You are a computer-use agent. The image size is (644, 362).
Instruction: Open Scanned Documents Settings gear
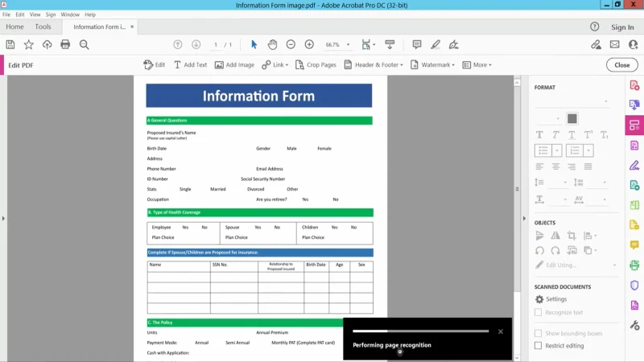pyautogui.click(x=551, y=299)
